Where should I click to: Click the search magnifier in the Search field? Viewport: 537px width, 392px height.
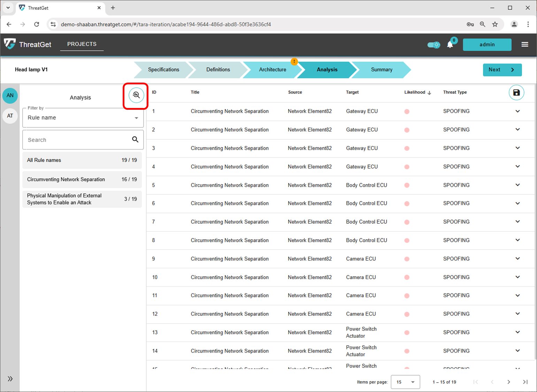[135, 140]
